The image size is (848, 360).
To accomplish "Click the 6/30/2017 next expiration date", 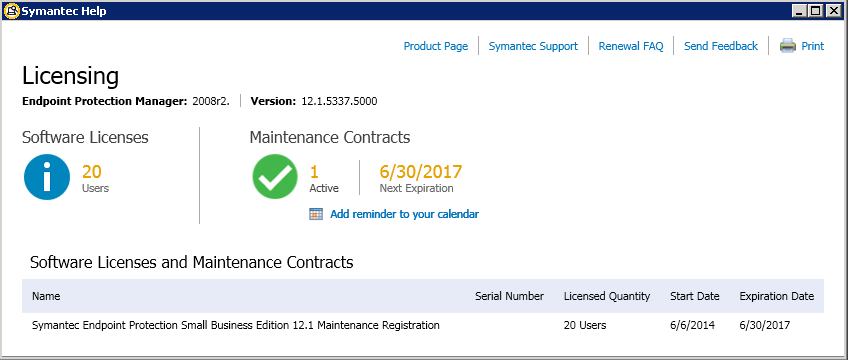I will tap(421, 172).
